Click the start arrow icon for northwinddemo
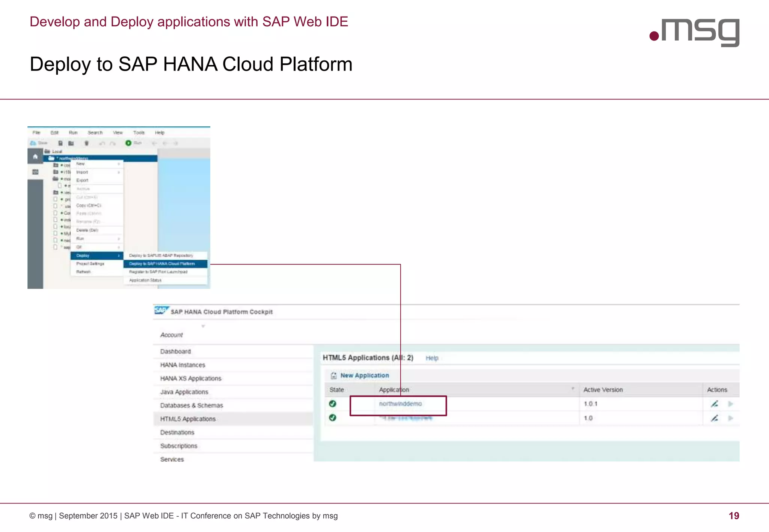This screenshot has height=532, width=769. pos(731,404)
